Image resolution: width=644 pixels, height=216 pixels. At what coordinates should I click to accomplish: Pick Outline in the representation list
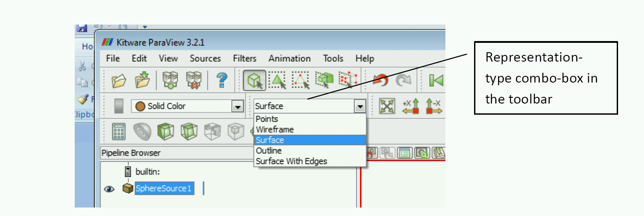coord(268,151)
